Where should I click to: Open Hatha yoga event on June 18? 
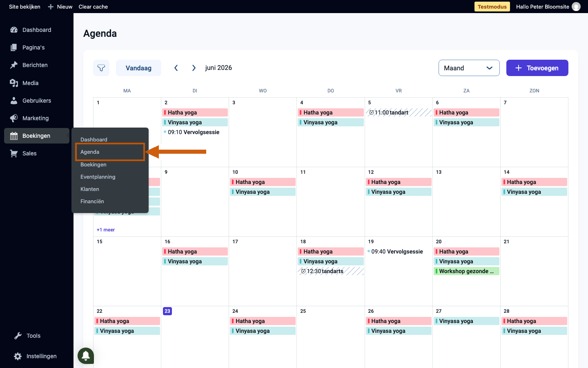(331, 251)
